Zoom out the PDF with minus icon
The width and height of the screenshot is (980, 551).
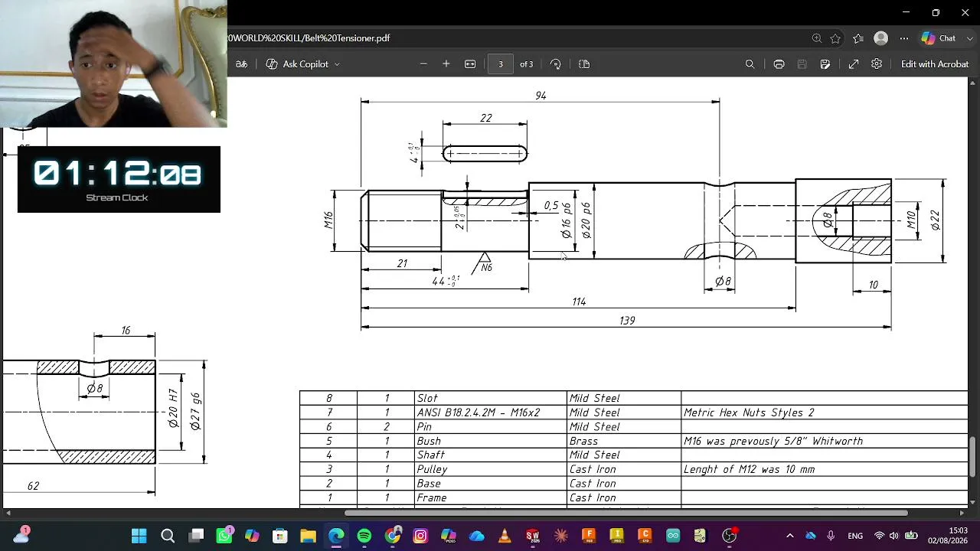423,64
